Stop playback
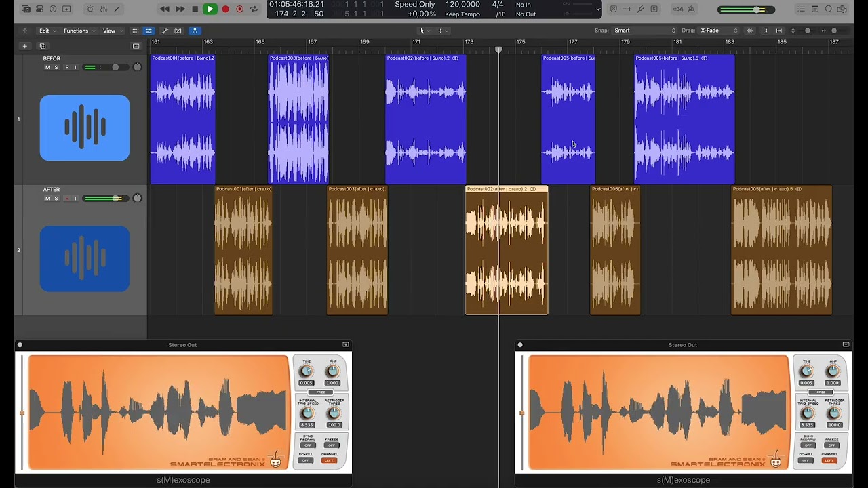 point(195,9)
